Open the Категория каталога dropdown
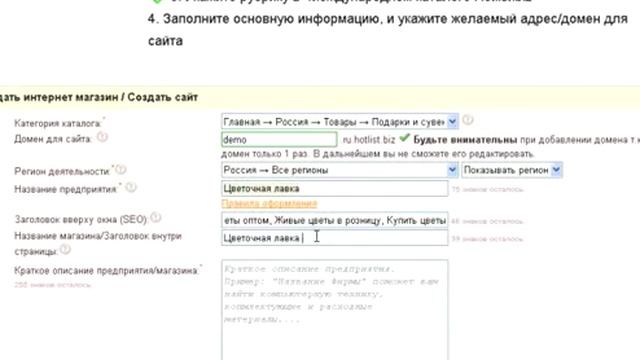This screenshot has height=360, width=640. (x=340, y=122)
